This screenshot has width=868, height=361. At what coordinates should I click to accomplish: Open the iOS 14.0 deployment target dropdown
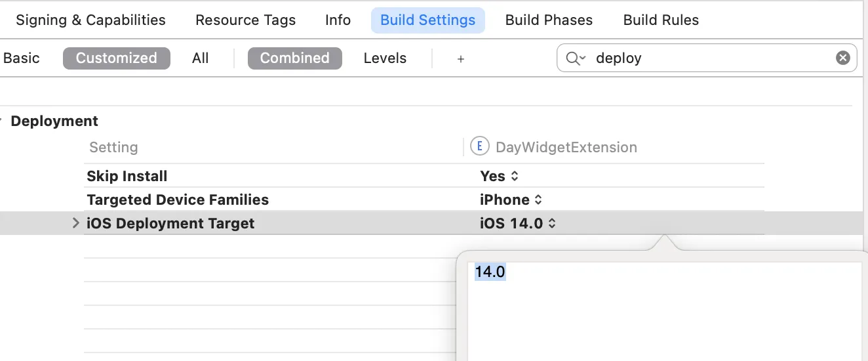pyautogui.click(x=518, y=224)
